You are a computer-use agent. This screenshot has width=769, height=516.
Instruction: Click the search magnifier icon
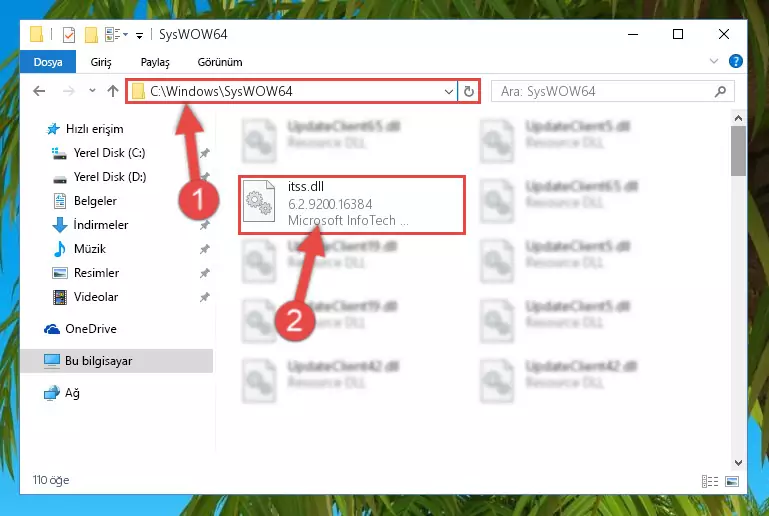click(720, 91)
